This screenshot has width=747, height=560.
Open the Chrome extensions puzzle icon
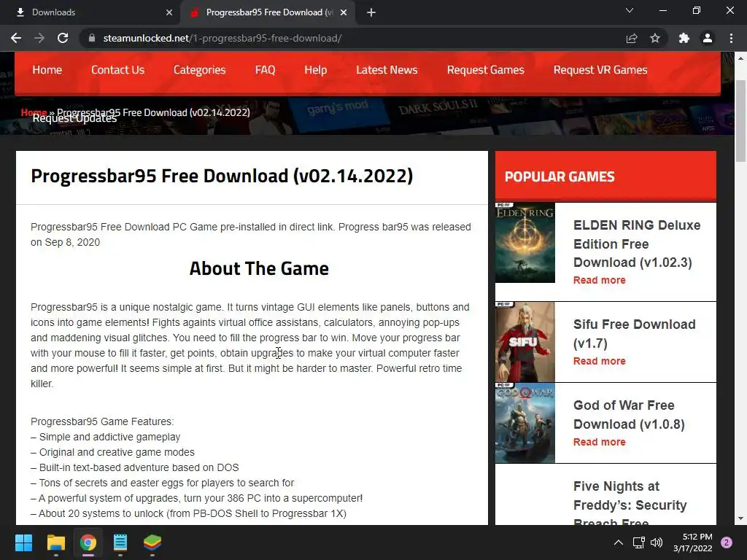coord(684,38)
